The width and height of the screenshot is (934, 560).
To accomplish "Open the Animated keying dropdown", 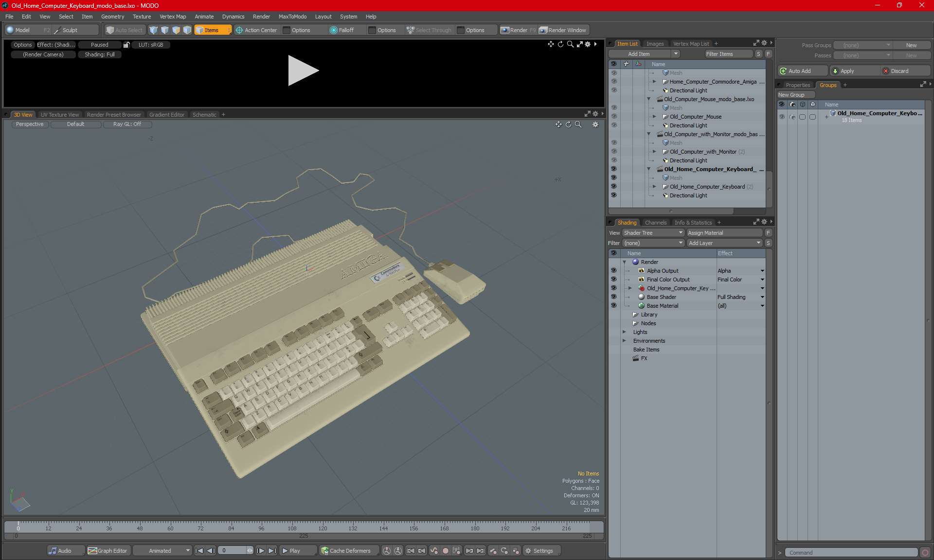I will pyautogui.click(x=162, y=551).
